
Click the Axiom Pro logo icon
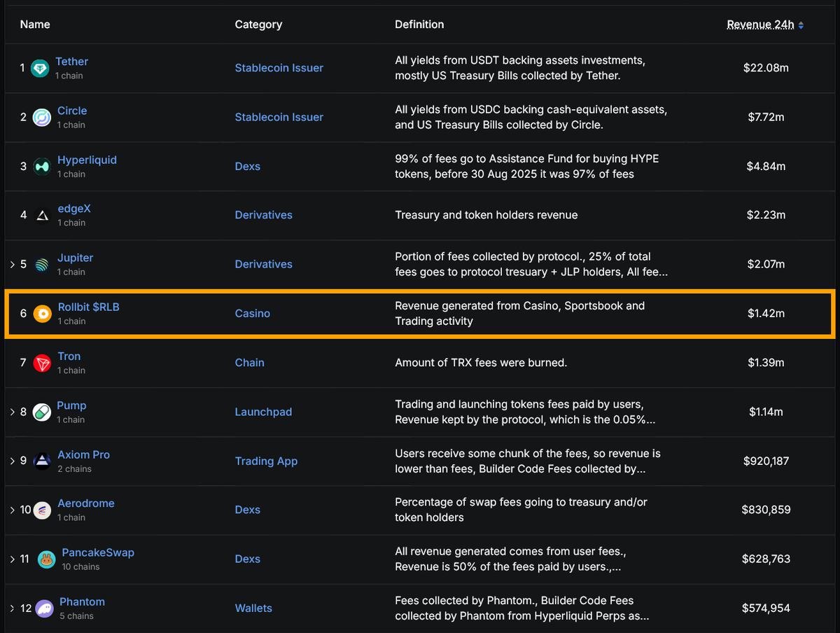click(43, 461)
